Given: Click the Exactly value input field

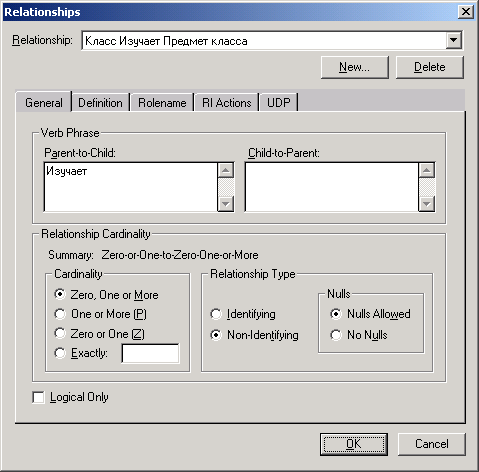Looking at the screenshot, I should [150, 353].
